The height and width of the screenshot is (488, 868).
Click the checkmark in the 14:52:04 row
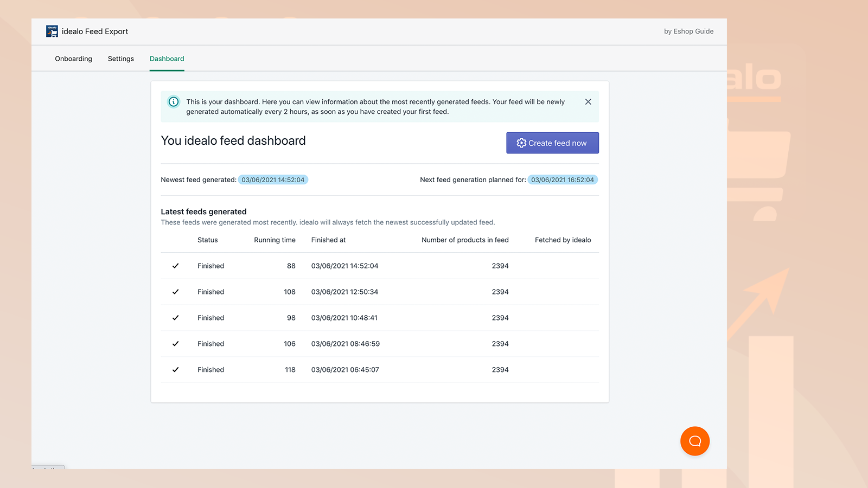coord(175,266)
